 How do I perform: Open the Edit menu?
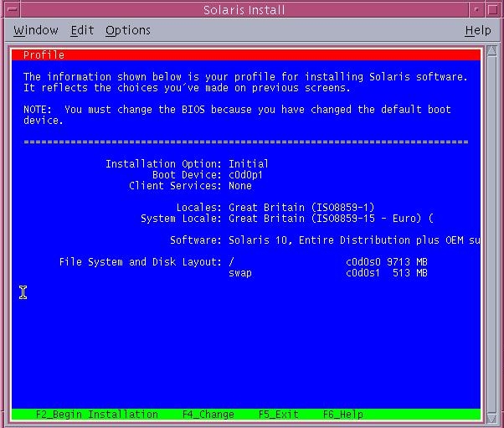[x=82, y=30]
